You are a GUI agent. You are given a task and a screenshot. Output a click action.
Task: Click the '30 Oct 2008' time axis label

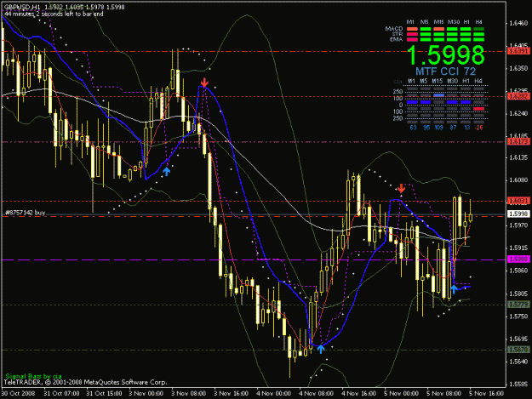pyautogui.click(x=19, y=394)
